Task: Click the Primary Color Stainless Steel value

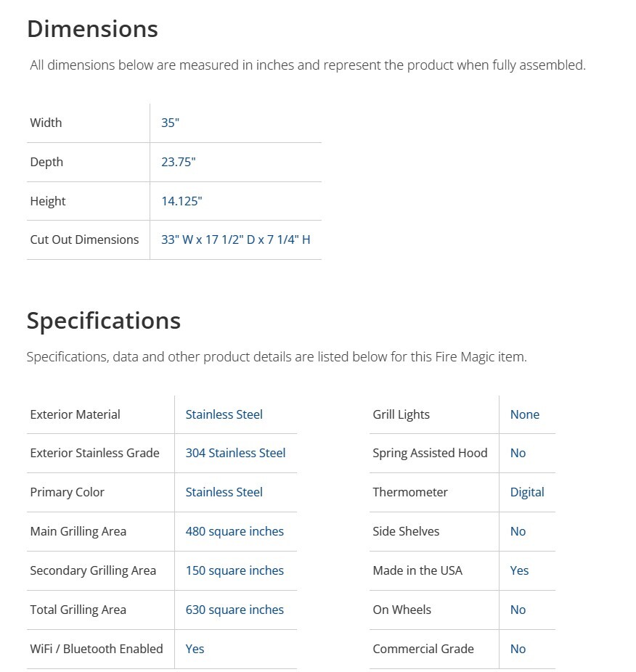Action: click(x=224, y=492)
